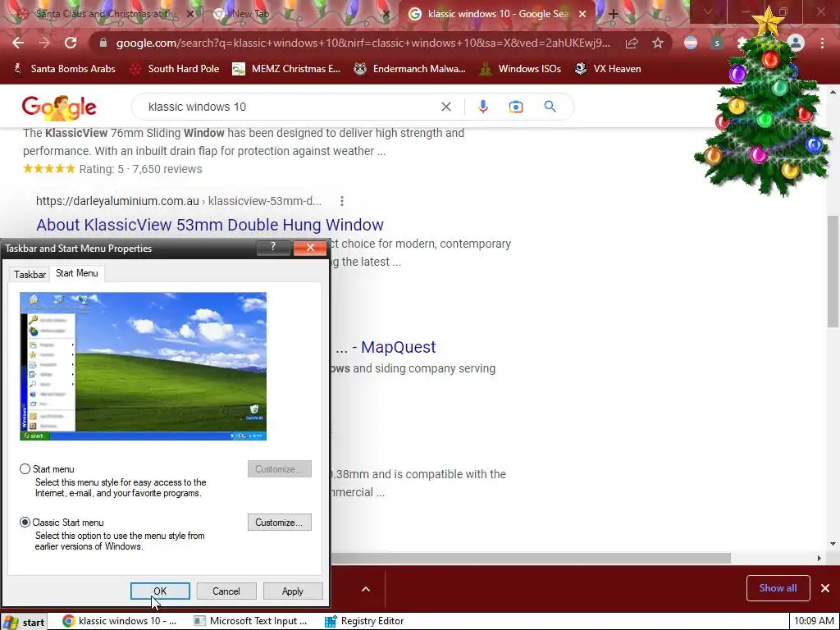Click Apply in Taskbar Properties dialog
This screenshot has height=630, width=840.
(x=293, y=591)
